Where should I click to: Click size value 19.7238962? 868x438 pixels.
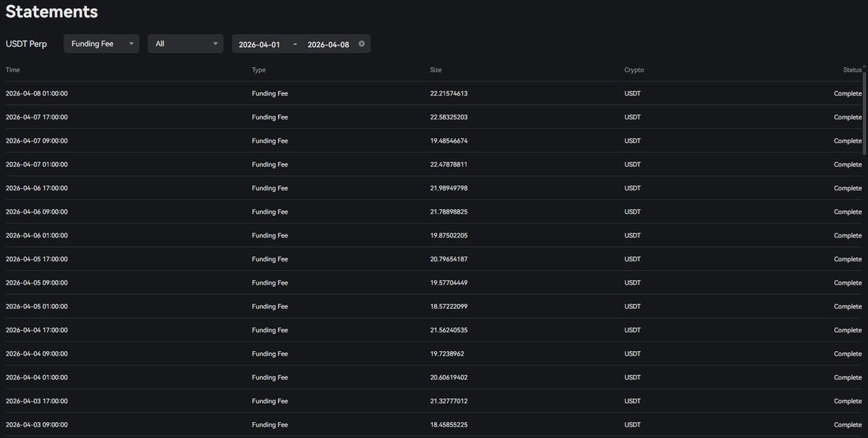(447, 354)
